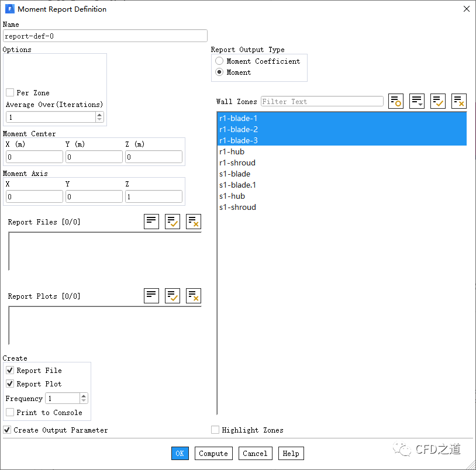Deselect all Report Plots with X icon
476x470 pixels.
coord(194,296)
